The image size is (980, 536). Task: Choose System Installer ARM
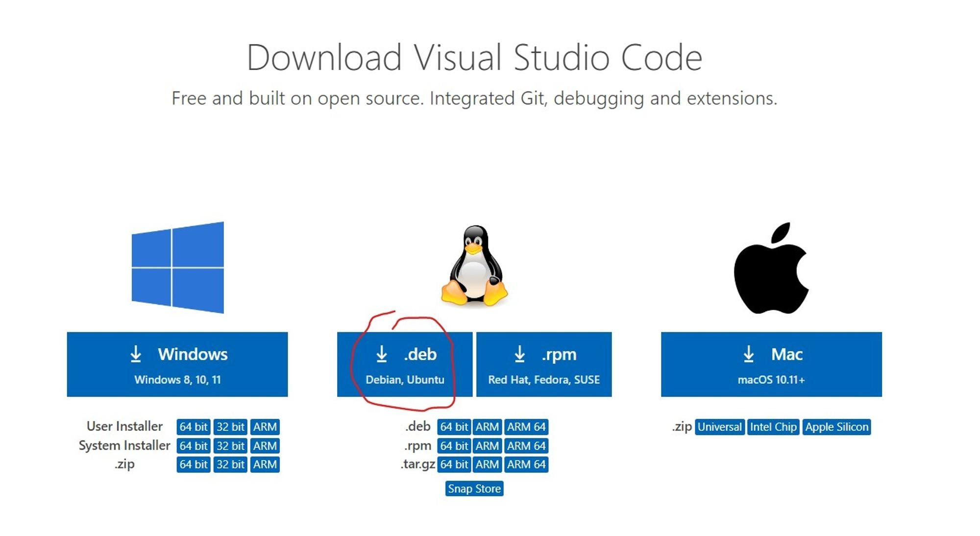pos(265,446)
